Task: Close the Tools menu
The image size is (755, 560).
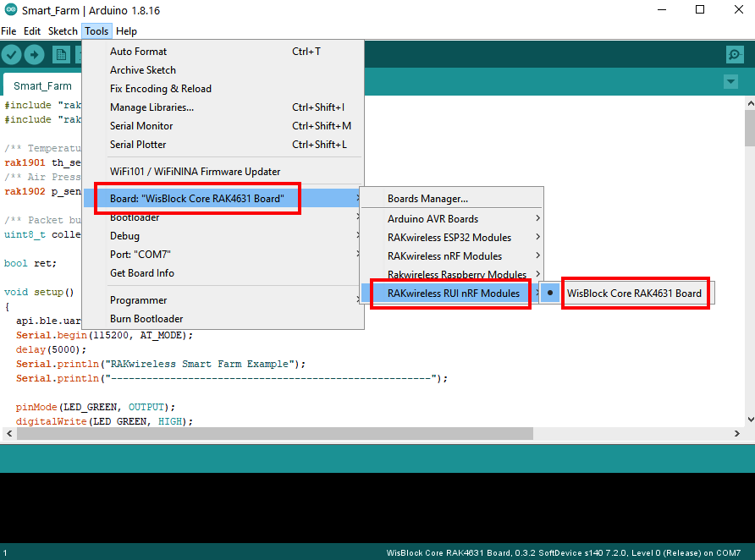Action: click(x=96, y=31)
